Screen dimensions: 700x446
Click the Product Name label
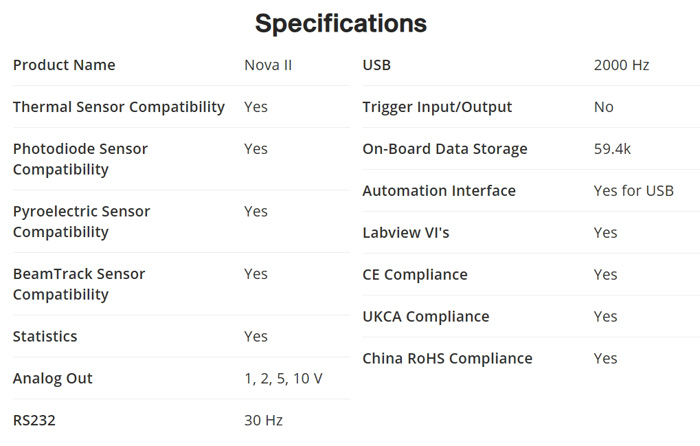(64, 65)
